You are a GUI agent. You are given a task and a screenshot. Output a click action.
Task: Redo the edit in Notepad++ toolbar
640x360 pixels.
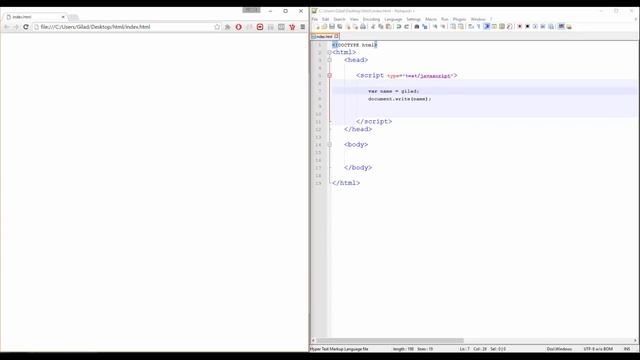[407, 27]
